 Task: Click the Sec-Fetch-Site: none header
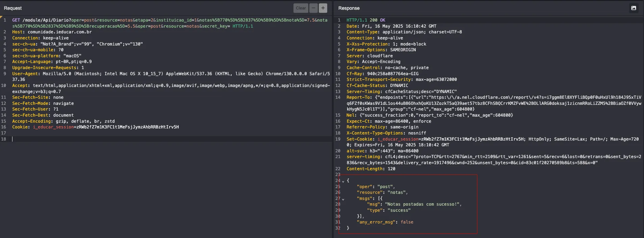click(38, 97)
